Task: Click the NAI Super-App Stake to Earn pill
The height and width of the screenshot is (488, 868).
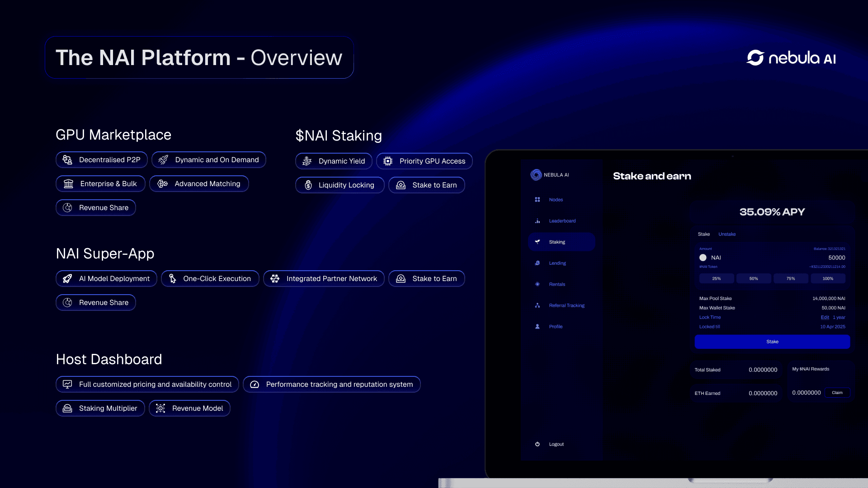Action: [427, 279]
